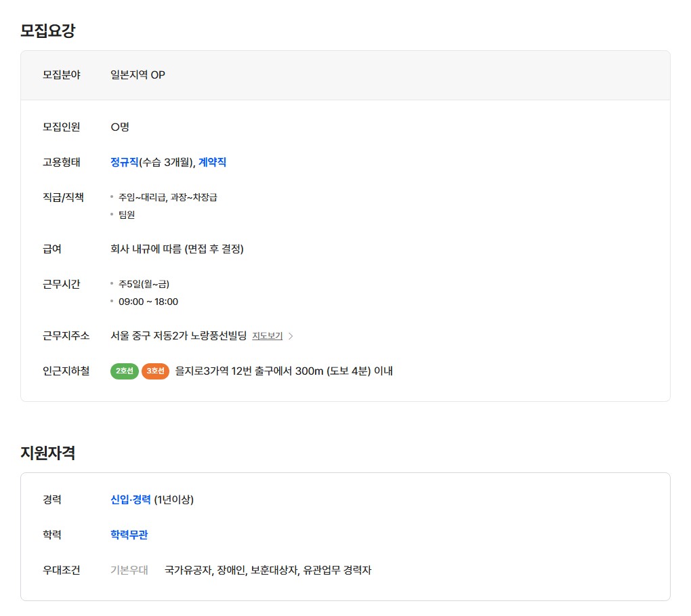Click the address 서울 중구 저동2가 노랑풍선빌딩
This screenshot has height=616, width=691.
pos(178,336)
